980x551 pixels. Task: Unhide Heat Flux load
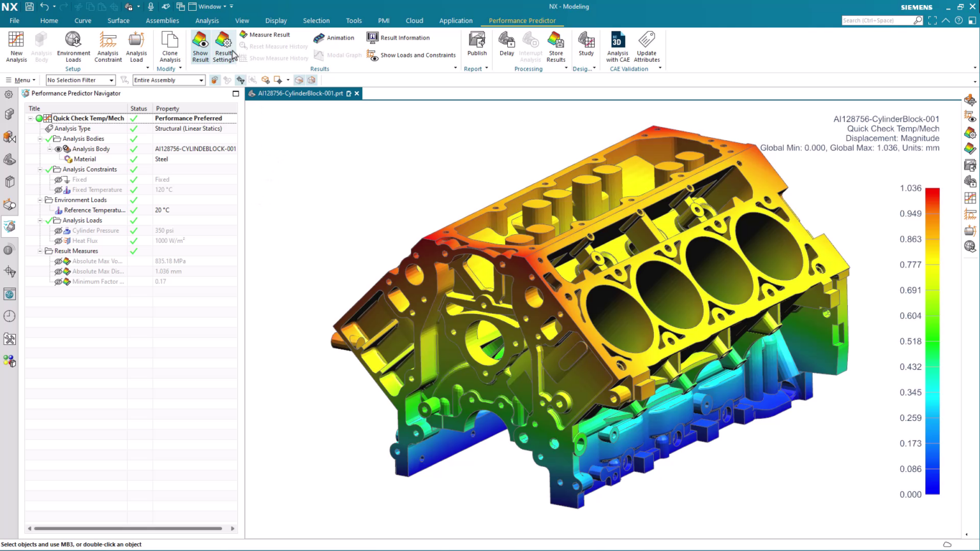coord(58,241)
